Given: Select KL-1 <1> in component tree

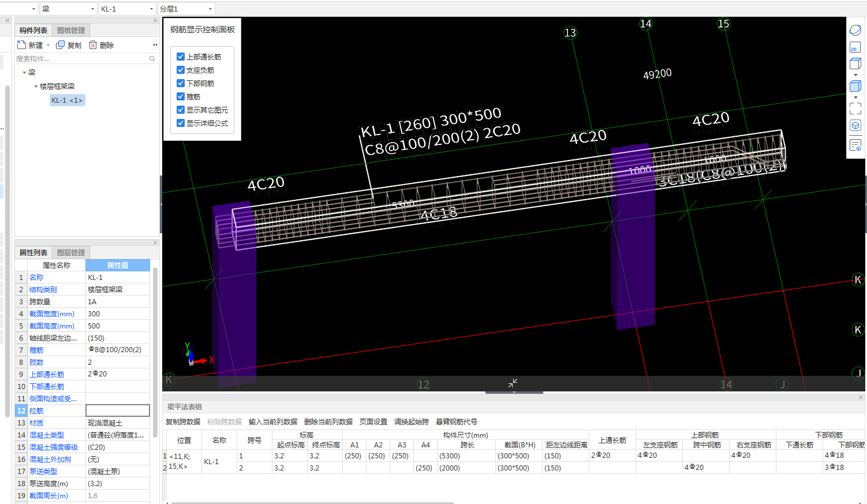Looking at the screenshot, I should click(x=67, y=100).
